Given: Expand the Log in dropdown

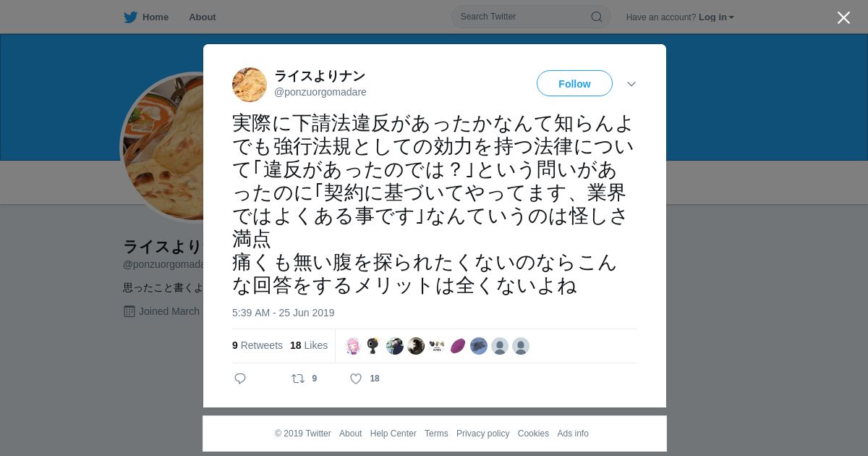Looking at the screenshot, I should (716, 17).
